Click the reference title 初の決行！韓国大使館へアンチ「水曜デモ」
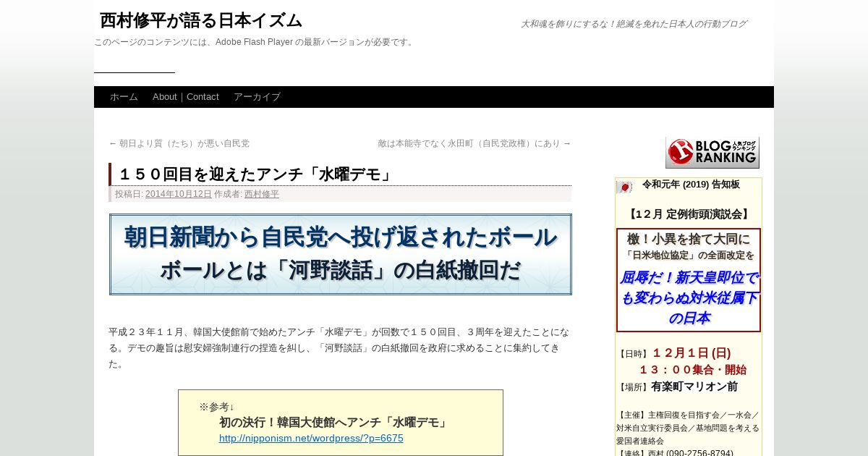Image resolution: width=868 pixels, height=456 pixels. 334,422
